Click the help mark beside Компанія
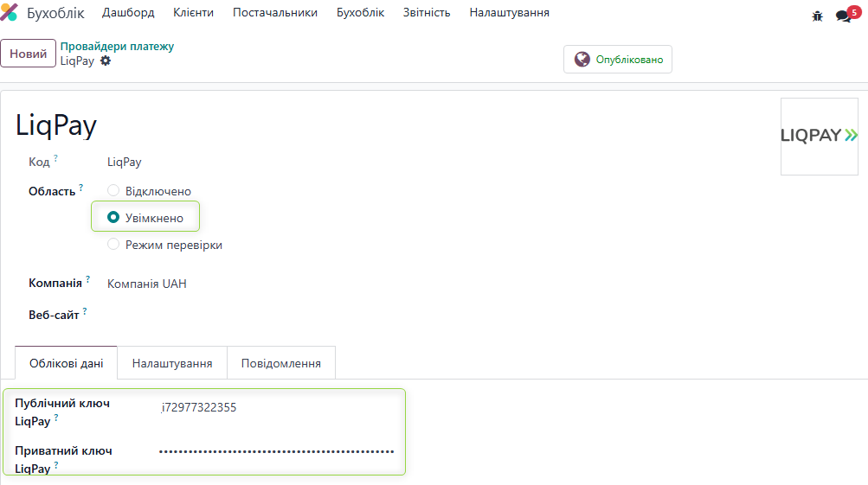The width and height of the screenshot is (868, 485). point(88,279)
